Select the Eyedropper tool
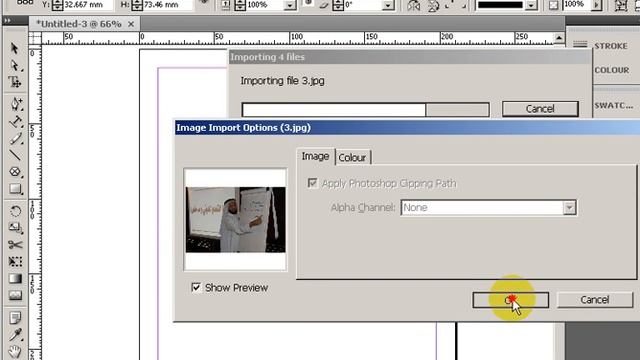The image size is (640, 360). [x=16, y=334]
